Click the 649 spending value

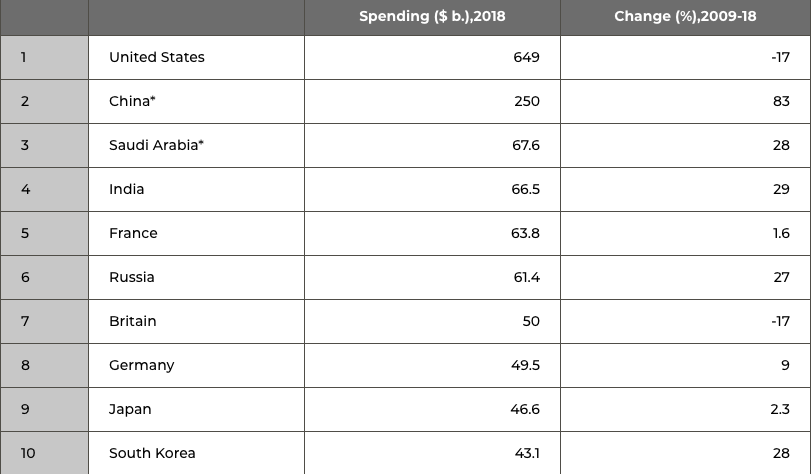(526, 57)
